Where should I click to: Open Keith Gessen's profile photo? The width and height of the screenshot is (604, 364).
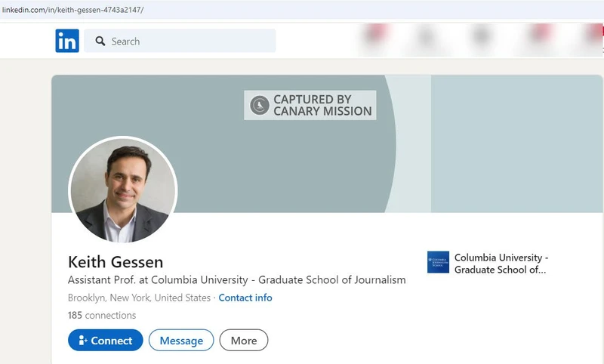tap(123, 190)
